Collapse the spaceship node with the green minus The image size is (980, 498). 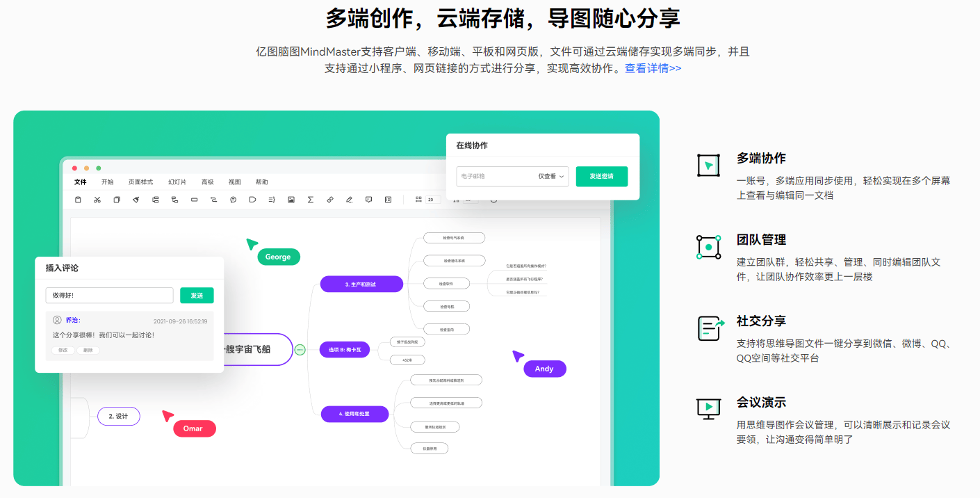click(300, 350)
